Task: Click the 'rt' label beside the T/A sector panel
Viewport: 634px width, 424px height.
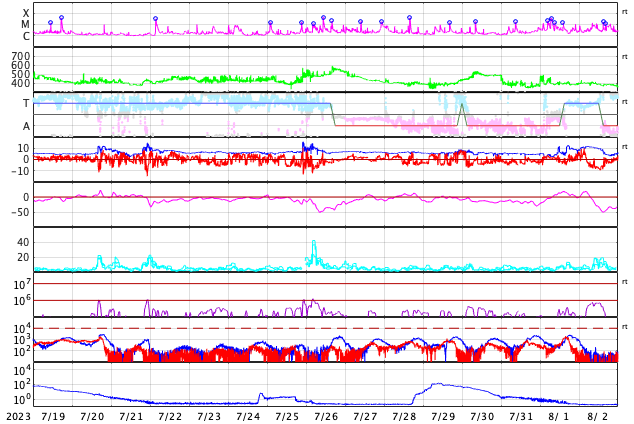Action: coord(625,101)
